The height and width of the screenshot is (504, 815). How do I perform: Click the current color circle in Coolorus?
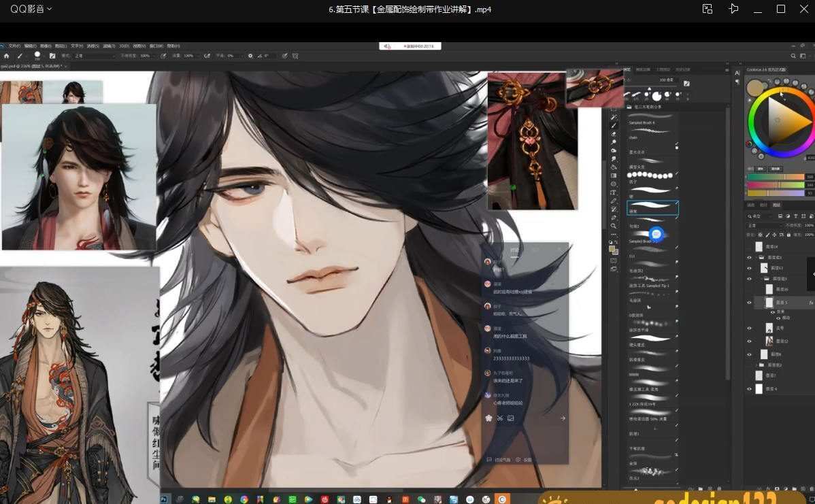click(x=754, y=88)
